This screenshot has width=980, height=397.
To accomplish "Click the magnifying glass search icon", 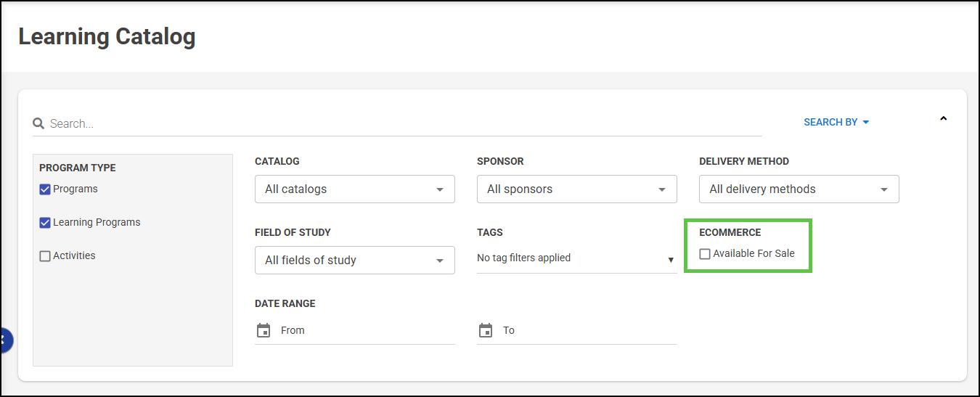I will click(x=38, y=123).
